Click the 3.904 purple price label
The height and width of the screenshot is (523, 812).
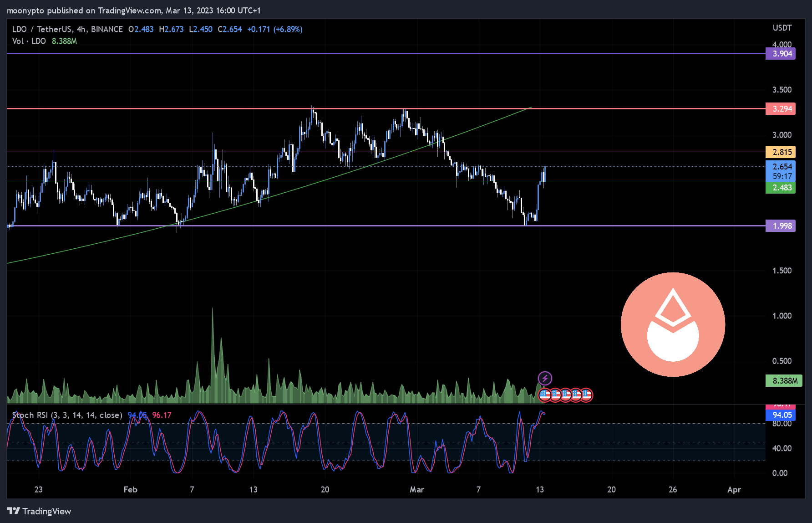[781, 54]
